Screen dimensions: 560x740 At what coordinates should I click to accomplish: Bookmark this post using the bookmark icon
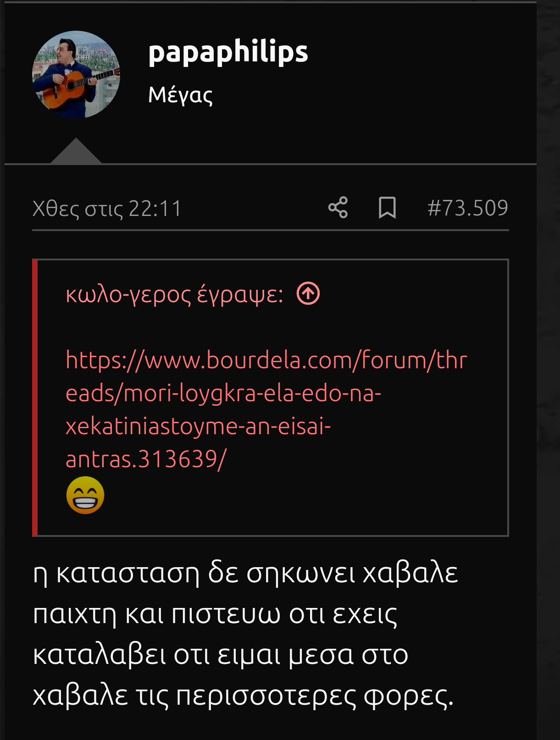387,207
